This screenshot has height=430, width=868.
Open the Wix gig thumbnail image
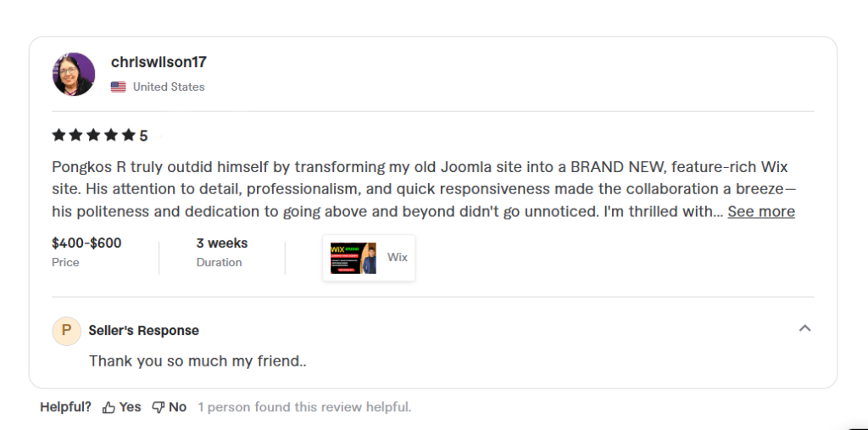point(353,258)
